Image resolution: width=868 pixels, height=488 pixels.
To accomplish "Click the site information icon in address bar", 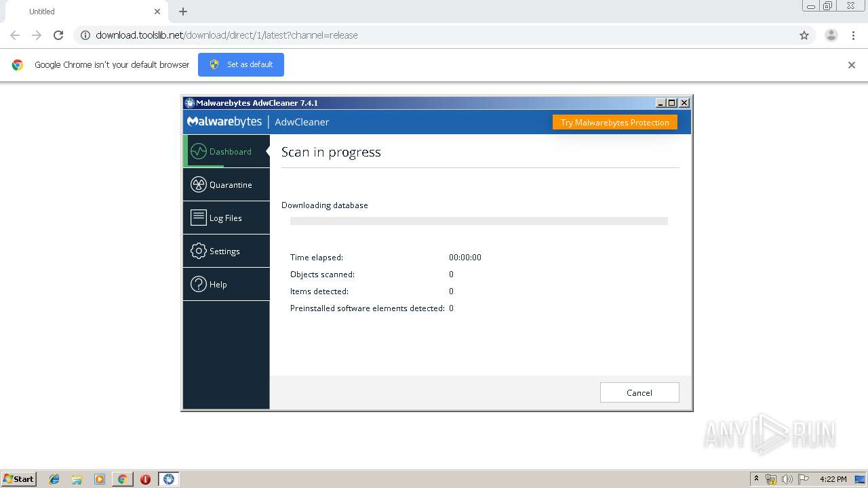I will coord(85,35).
